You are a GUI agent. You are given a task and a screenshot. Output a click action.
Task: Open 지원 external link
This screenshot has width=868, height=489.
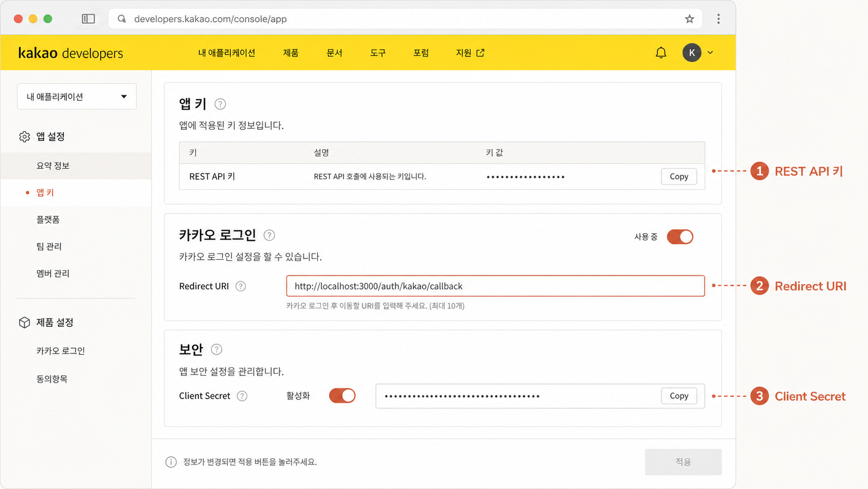pyautogui.click(x=470, y=52)
